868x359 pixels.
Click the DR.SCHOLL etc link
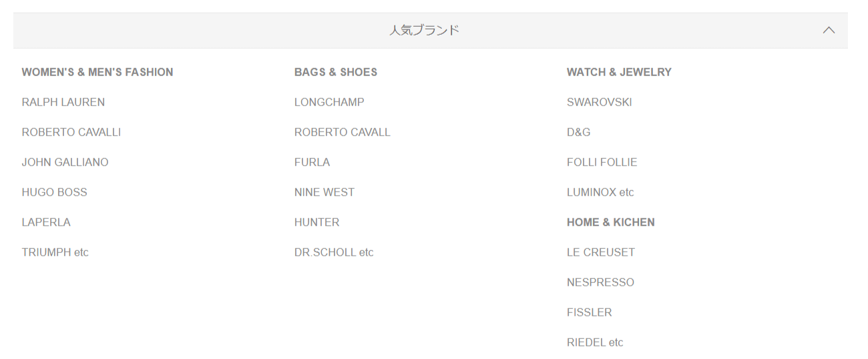click(334, 252)
